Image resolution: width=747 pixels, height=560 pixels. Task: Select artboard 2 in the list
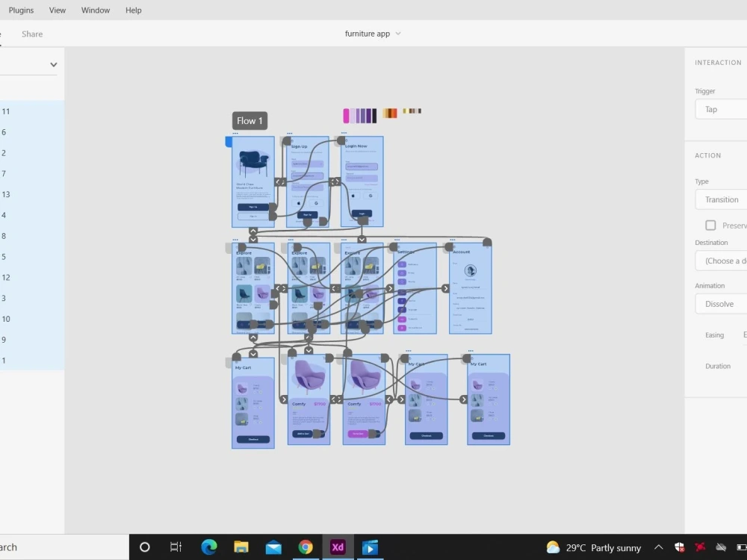pos(32,153)
